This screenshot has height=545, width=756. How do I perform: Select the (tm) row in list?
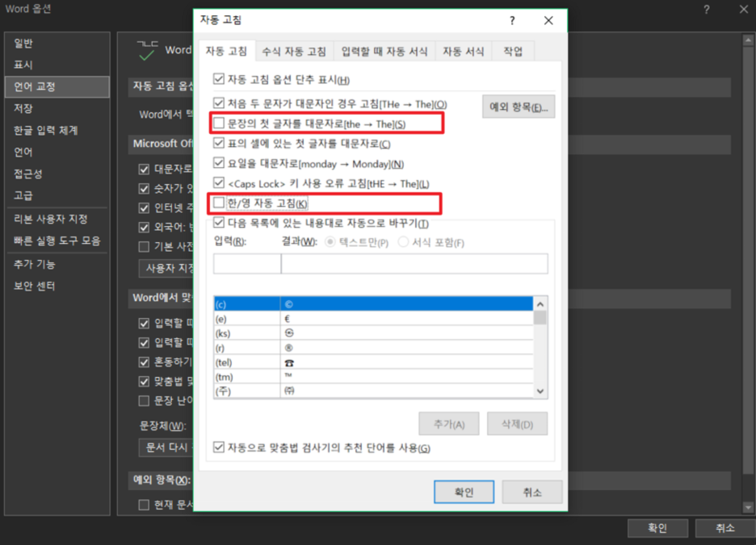[373, 376]
